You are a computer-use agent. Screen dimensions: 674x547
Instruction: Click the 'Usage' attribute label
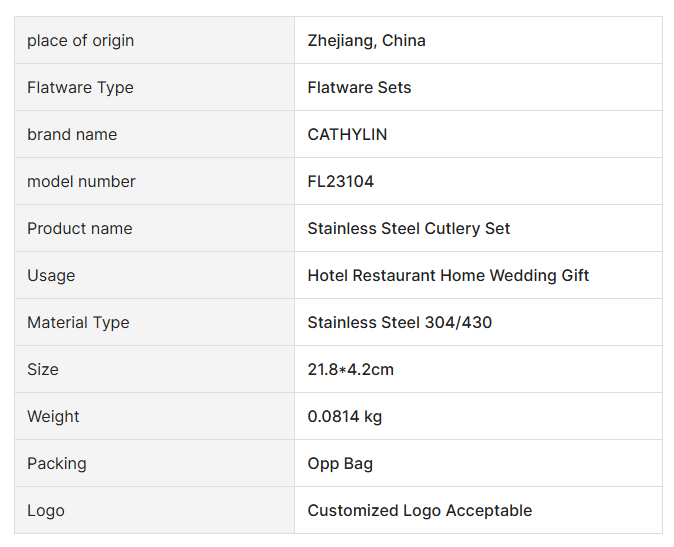(x=51, y=276)
